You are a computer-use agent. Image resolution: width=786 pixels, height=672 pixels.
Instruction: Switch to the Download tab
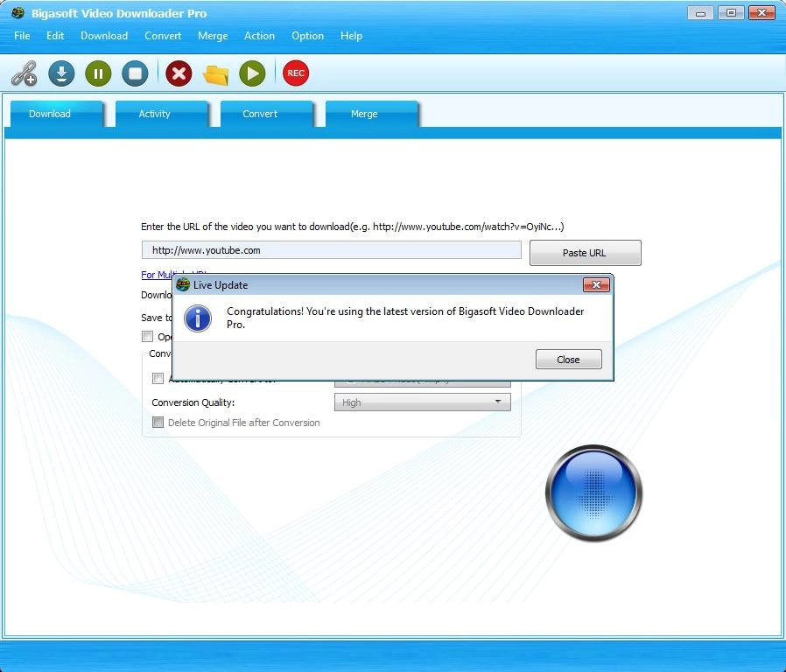click(57, 114)
